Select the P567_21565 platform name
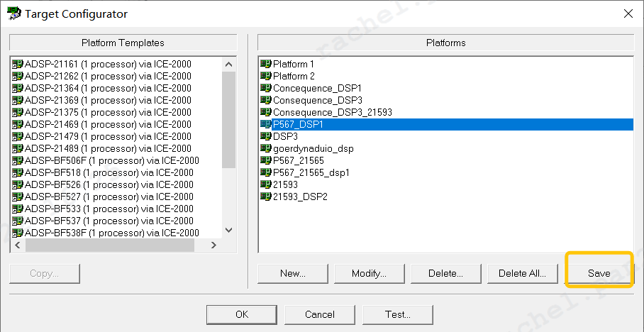Screen dimensions: 644x332 pyautogui.click(x=298, y=160)
